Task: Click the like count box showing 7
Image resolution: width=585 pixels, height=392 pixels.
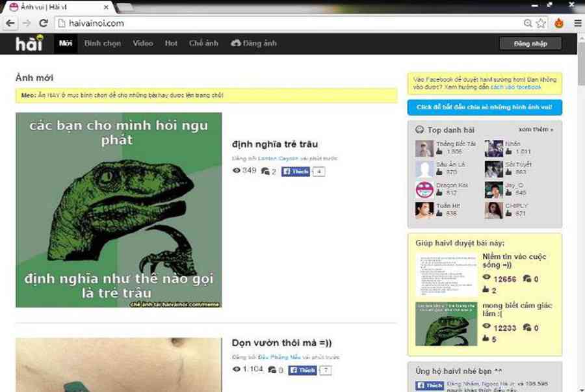Action: (326, 371)
